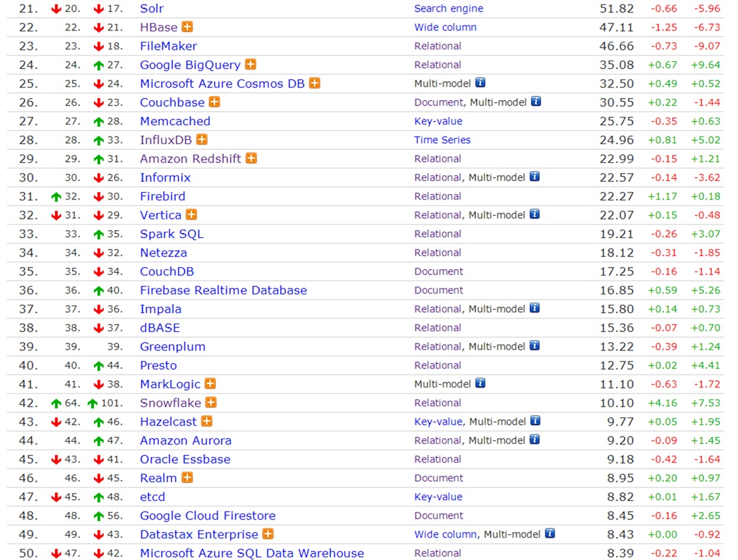Click the multi-model info icon in Greenplum row
Screen dimensions: 738x560
(x=535, y=346)
